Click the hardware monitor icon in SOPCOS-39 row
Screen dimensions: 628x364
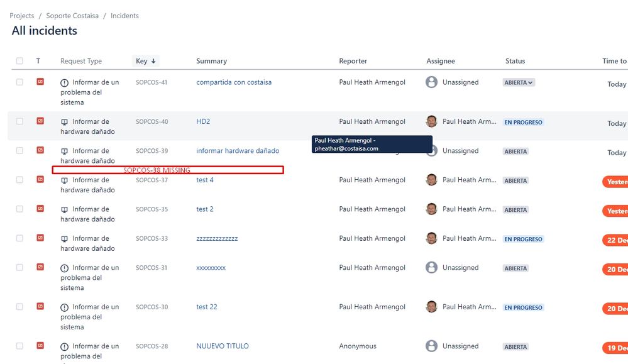coord(64,151)
